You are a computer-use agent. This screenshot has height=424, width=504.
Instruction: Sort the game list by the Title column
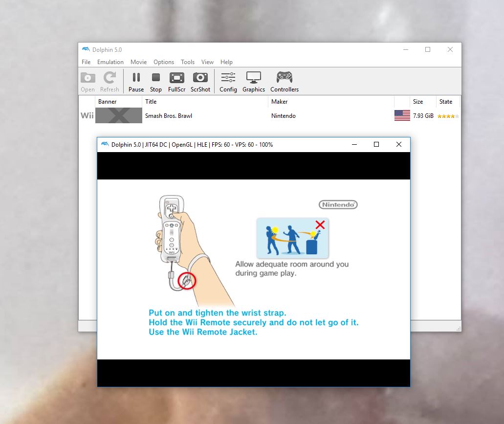(x=205, y=102)
